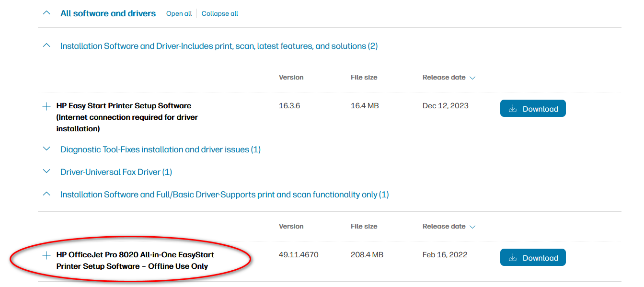
Task: Select HP OfficeJet Pro 8020 EasyStart title
Action: coord(135,261)
